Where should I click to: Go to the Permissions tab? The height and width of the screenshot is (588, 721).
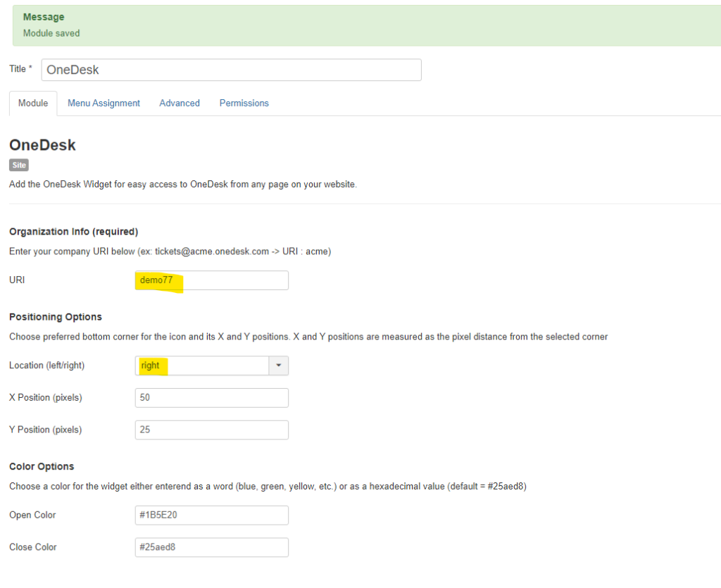pyautogui.click(x=244, y=104)
